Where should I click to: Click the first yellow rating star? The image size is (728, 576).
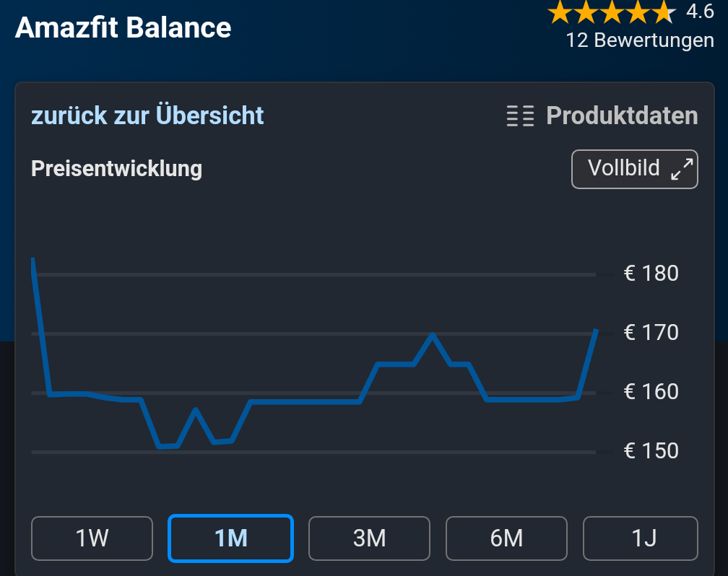pos(559,12)
